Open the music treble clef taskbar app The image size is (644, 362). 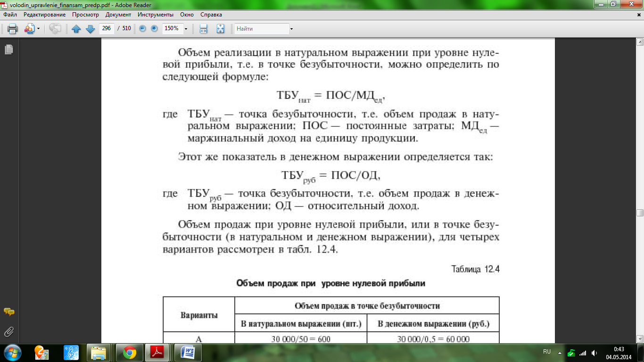click(71, 352)
